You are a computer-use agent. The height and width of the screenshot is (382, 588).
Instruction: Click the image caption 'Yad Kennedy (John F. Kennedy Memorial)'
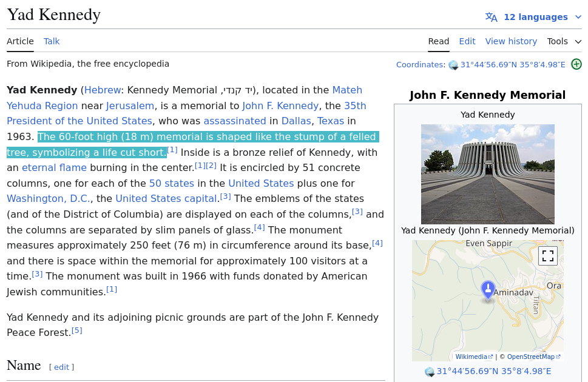pos(487,230)
